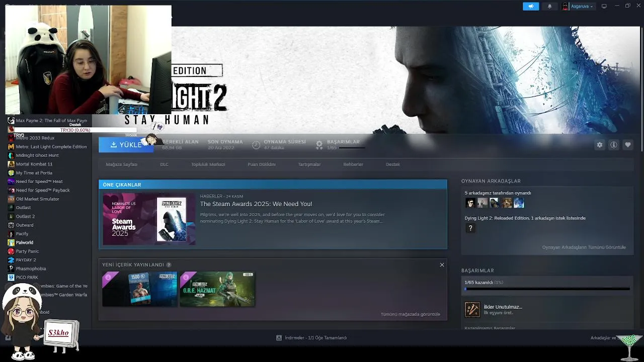Click the game info circle icon

[x=614, y=145]
